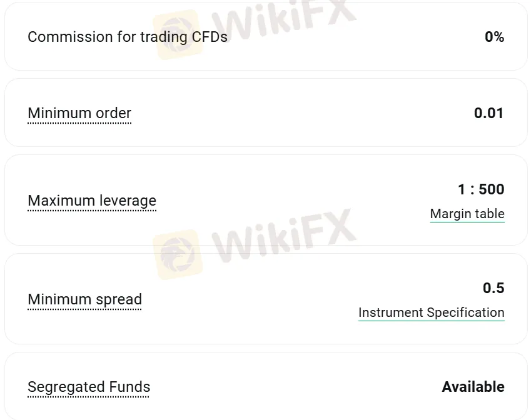Select the Commission for trading CFDs label
This screenshot has height=420, width=531.
pos(127,37)
